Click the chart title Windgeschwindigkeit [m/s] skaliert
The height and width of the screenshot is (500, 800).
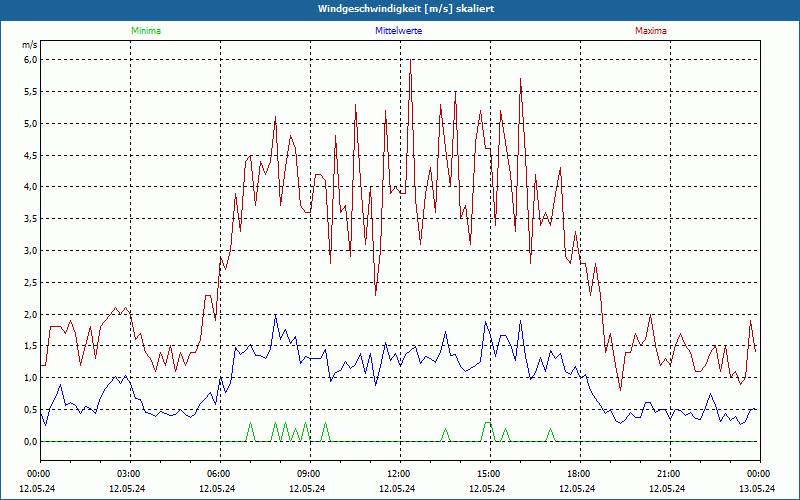click(406, 9)
